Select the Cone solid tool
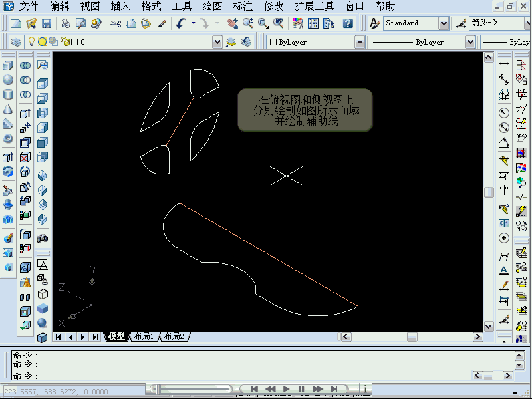 [x=8, y=109]
